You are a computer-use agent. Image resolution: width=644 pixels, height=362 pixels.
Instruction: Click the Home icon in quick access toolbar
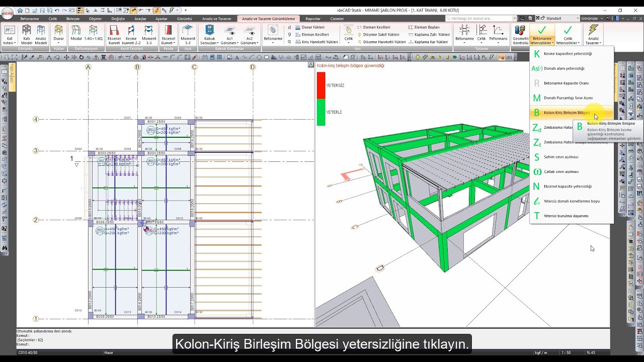click(x=20, y=10)
